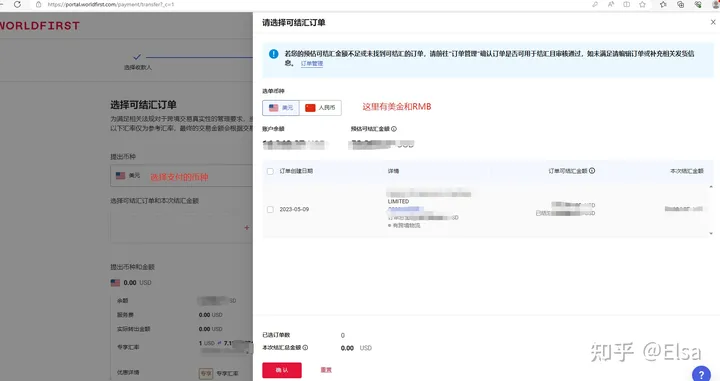Click the 专享 badge next to 专享汇率
Screen dimensions: 720x381
(x=205, y=373)
